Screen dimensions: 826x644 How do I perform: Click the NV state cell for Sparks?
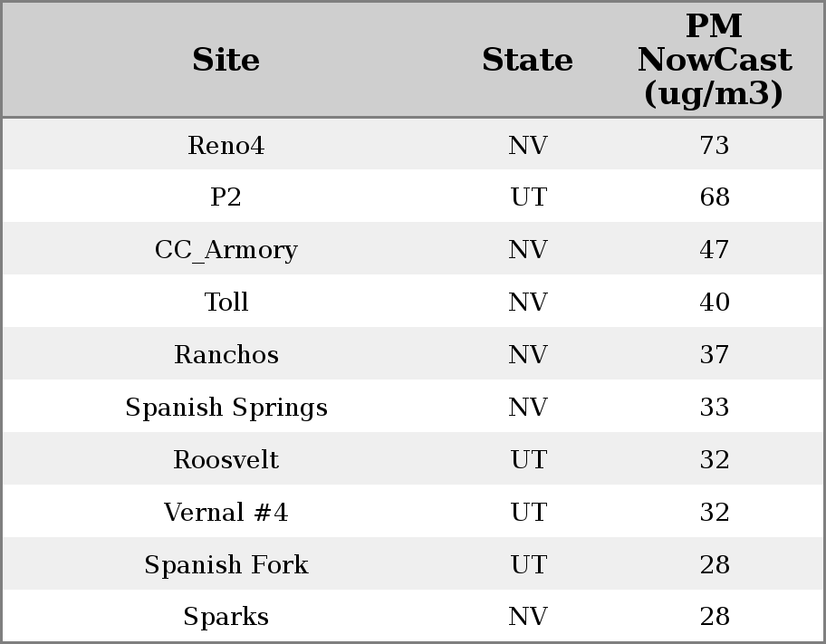tap(527, 617)
